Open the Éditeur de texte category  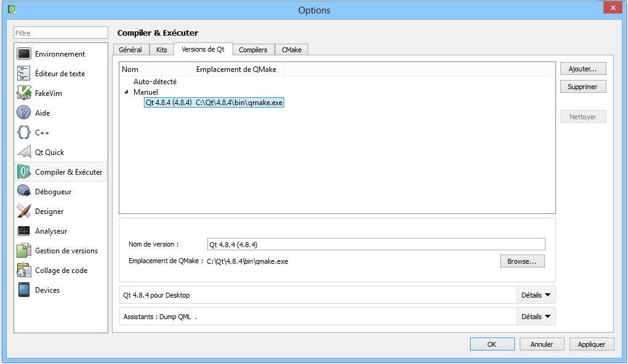tap(61, 73)
